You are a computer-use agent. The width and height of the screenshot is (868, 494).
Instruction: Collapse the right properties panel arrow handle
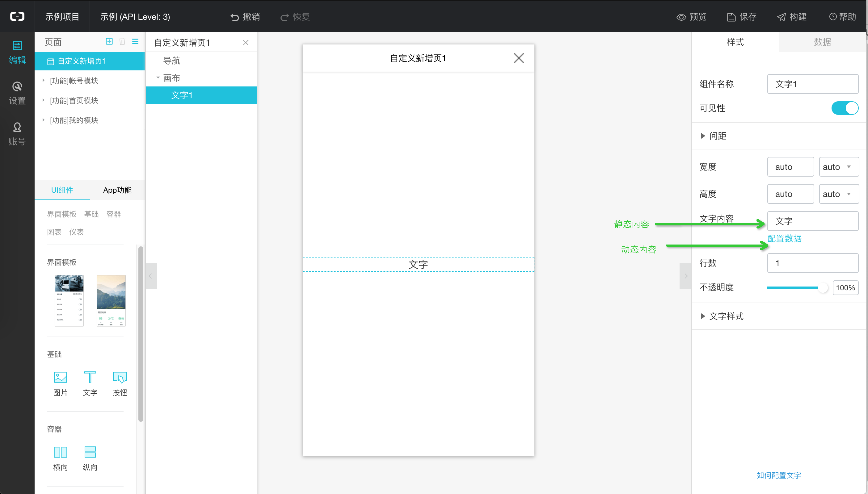pos(685,276)
